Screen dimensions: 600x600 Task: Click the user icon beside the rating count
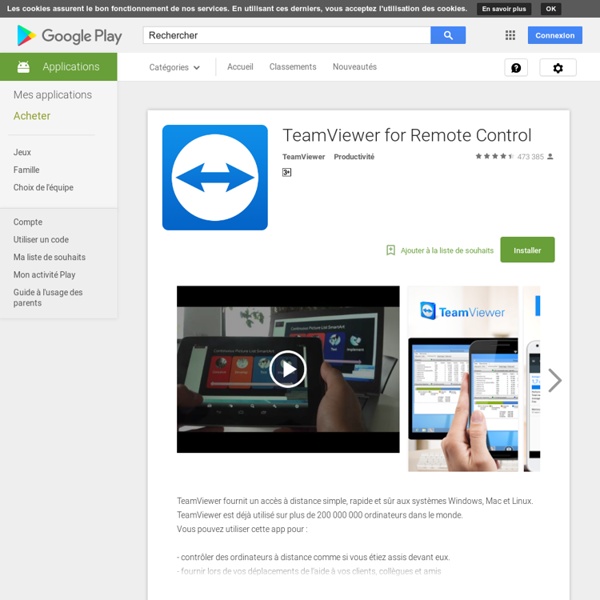pyautogui.click(x=550, y=157)
